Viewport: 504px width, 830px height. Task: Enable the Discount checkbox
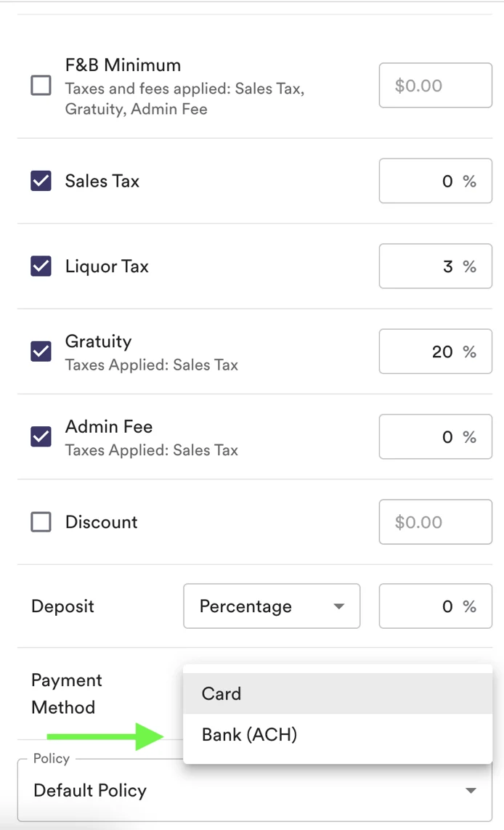tap(41, 522)
